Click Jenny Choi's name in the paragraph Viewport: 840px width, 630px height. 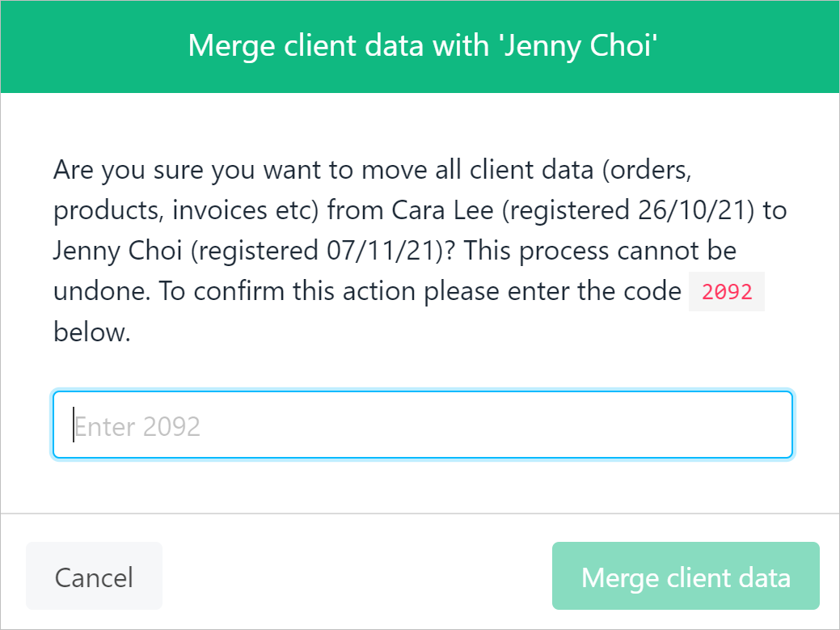(118, 252)
